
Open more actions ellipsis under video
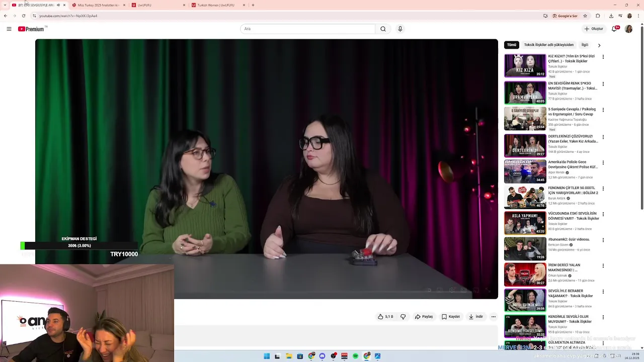click(x=494, y=317)
